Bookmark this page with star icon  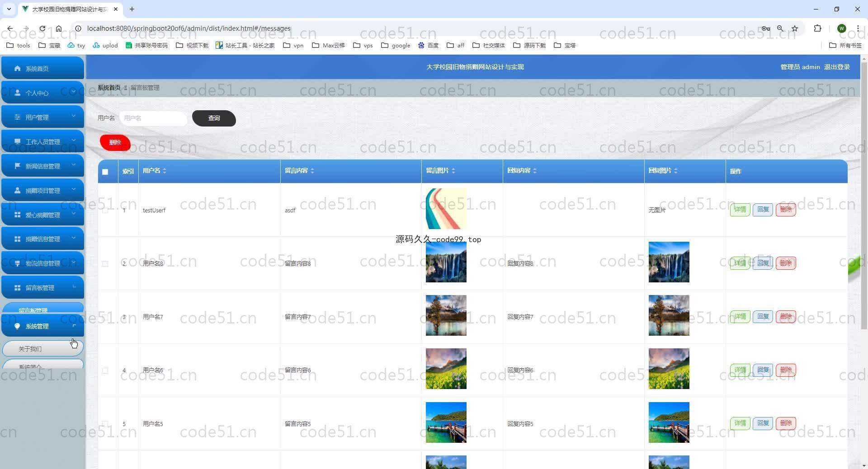click(x=795, y=28)
